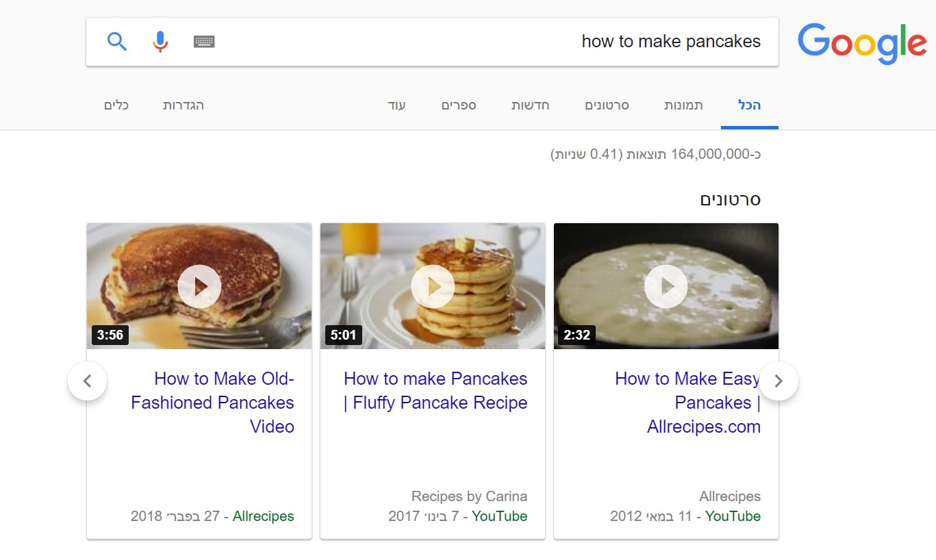Play the Old-Fashioned Pancakes video
Screen dimensions: 936x560
pos(199,286)
